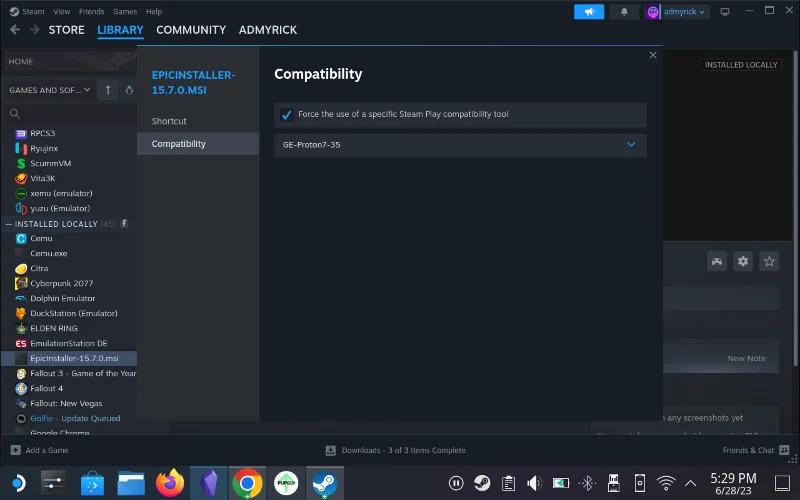Select Fallout 4 in the library
This screenshot has width=800, height=500.
[46, 389]
